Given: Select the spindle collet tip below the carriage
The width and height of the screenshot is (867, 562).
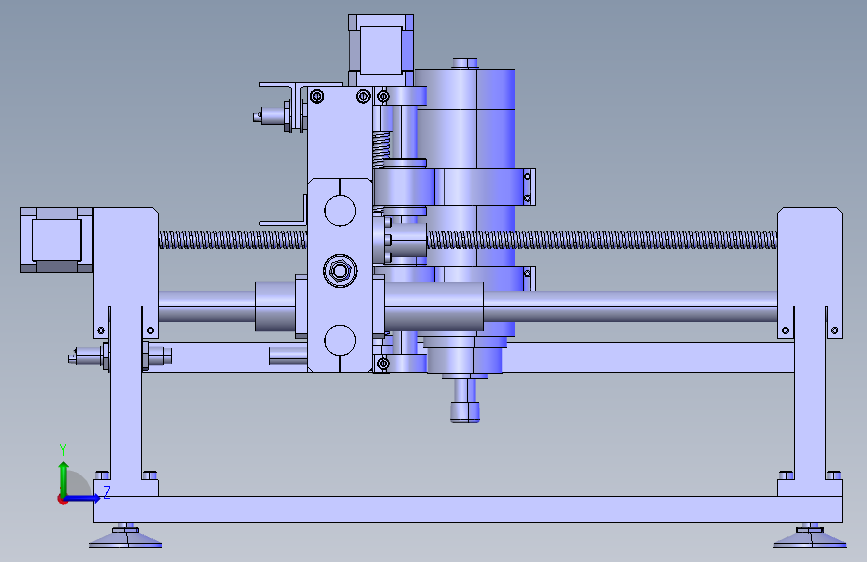Looking at the screenshot, I should pyautogui.click(x=464, y=412).
